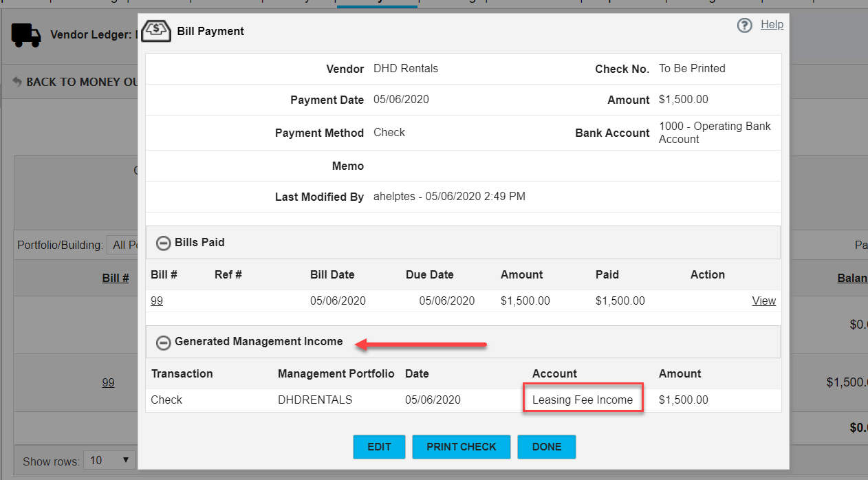Viewport: 868px width, 480px height.
Task: Click the EDIT button
Action: click(379, 447)
